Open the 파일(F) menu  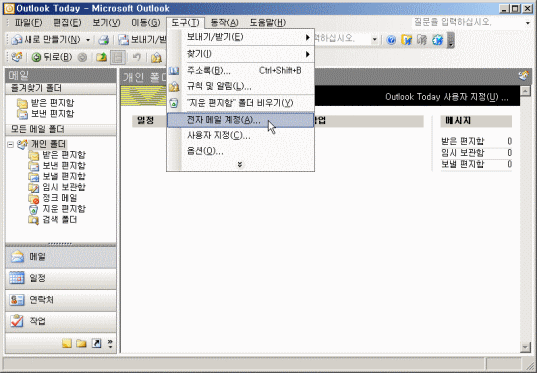(28, 23)
